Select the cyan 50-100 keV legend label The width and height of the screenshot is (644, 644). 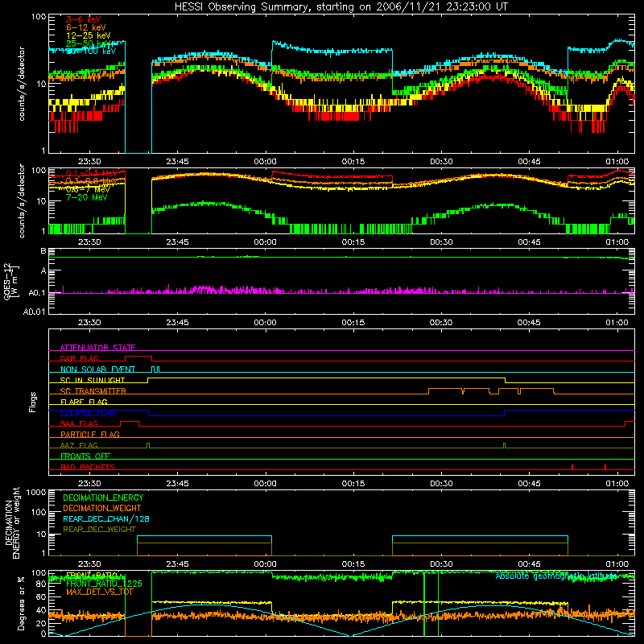(x=91, y=52)
